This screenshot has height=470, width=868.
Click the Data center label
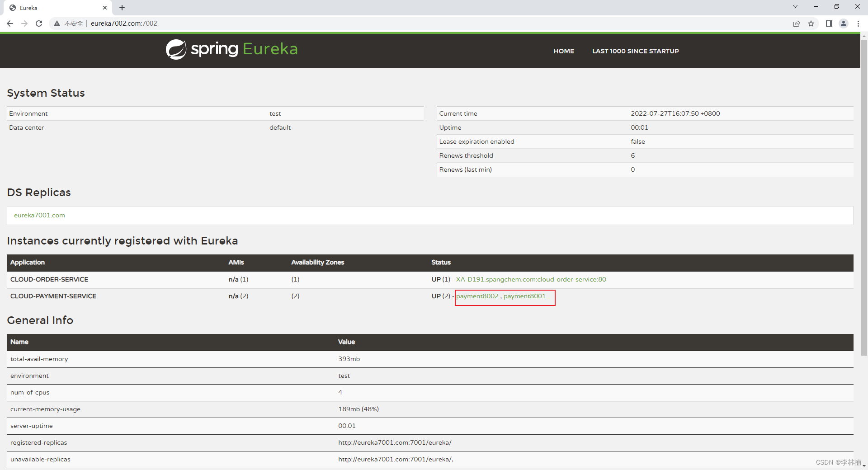point(27,127)
